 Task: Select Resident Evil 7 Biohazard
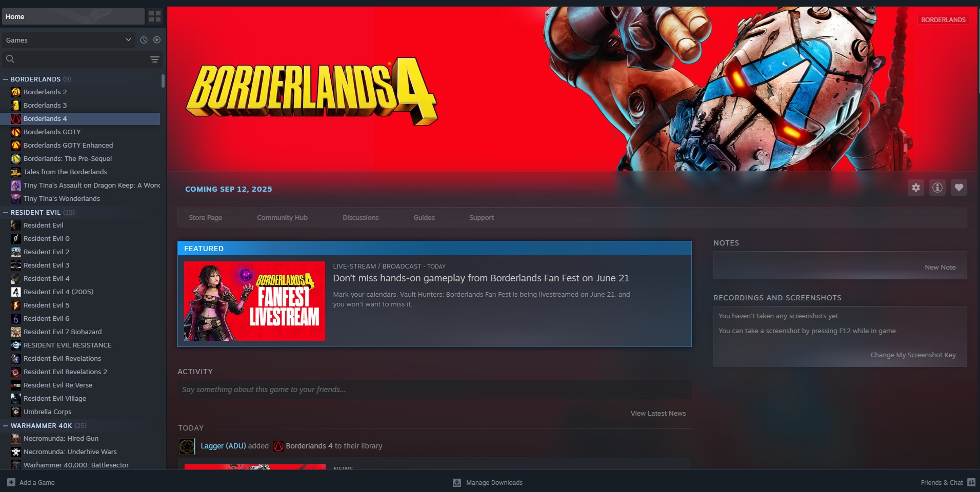63,332
